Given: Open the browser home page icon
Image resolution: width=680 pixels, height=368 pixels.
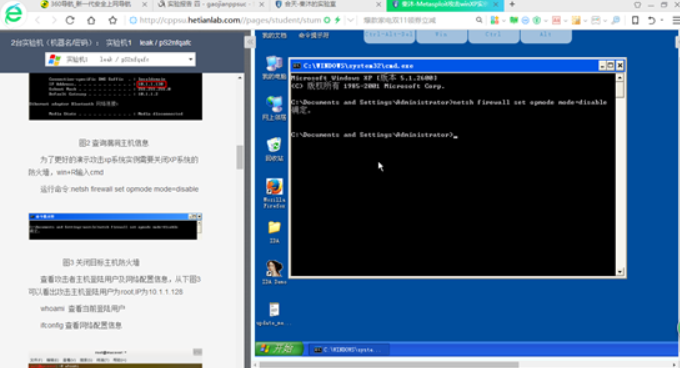Looking at the screenshot, I should pos(91,20).
